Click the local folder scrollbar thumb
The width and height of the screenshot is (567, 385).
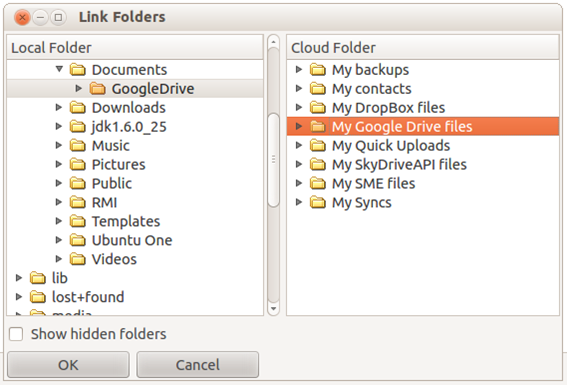click(x=273, y=160)
